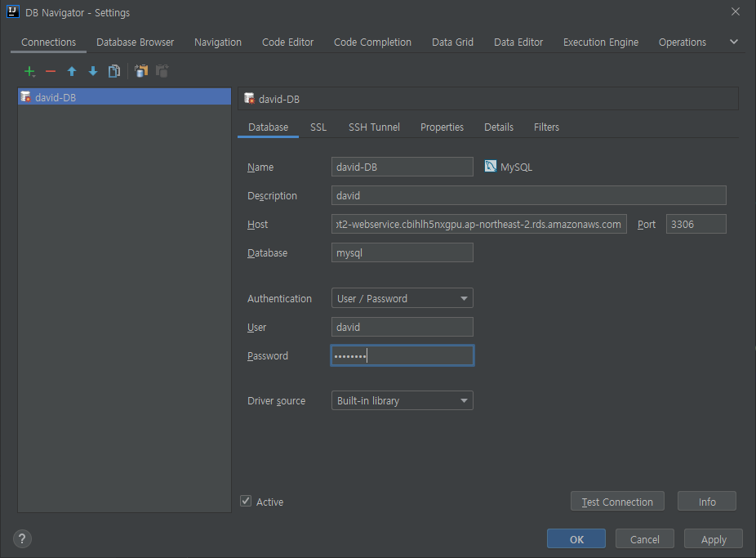The height and width of the screenshot is (558, 756).
Task: Switch to Properties sub-tab
Action: click(442, 127)
